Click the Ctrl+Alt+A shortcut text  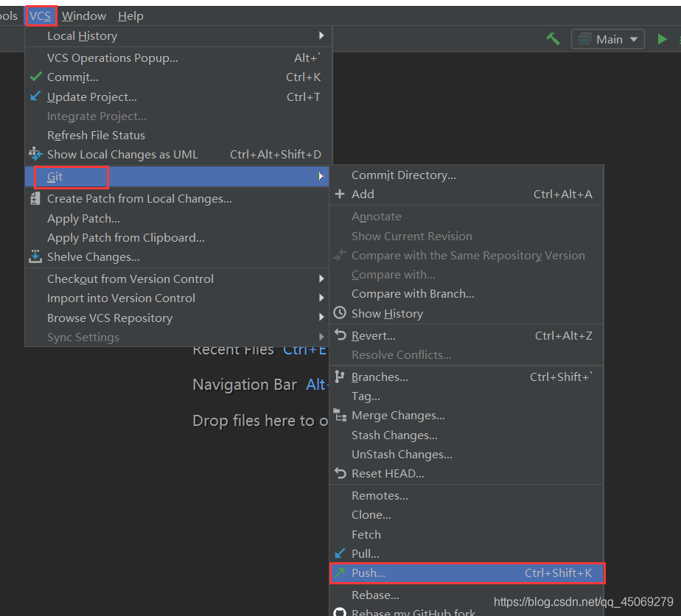pyautogui.click(x=563, y=194)
